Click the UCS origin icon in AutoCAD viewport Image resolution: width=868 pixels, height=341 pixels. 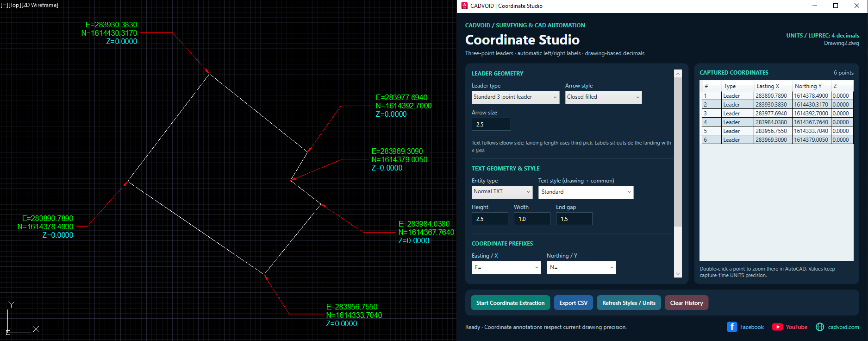pyautogui.click(x=8, y=332)
